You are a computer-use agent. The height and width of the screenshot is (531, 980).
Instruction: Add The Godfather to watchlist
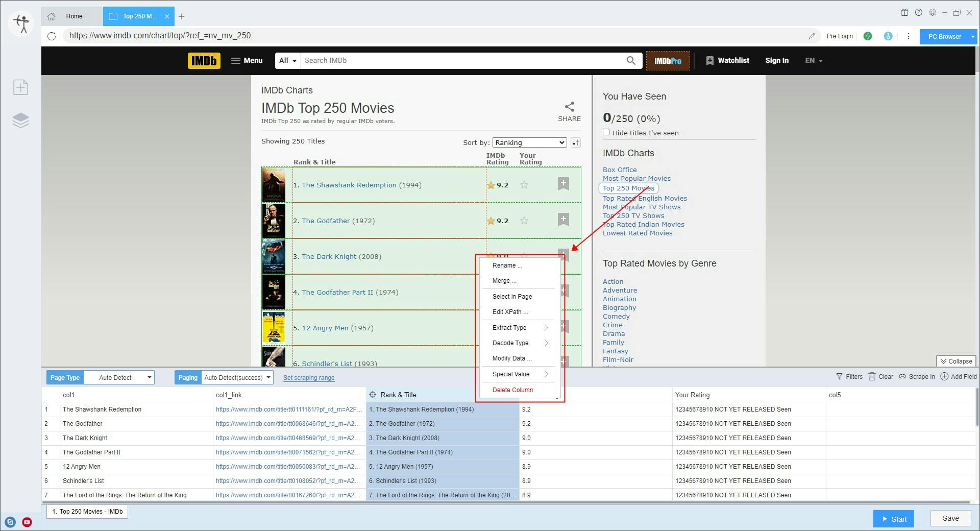click(x=563, y=220)
